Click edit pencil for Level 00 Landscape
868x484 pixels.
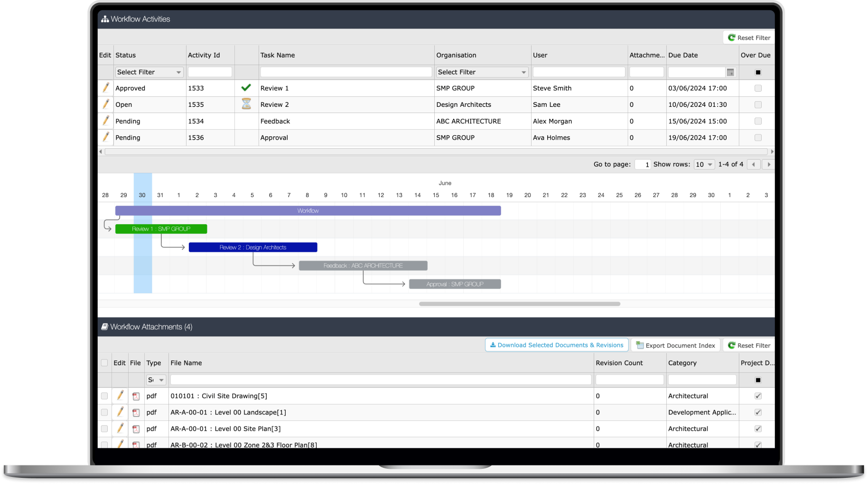[x=121, y=412]
